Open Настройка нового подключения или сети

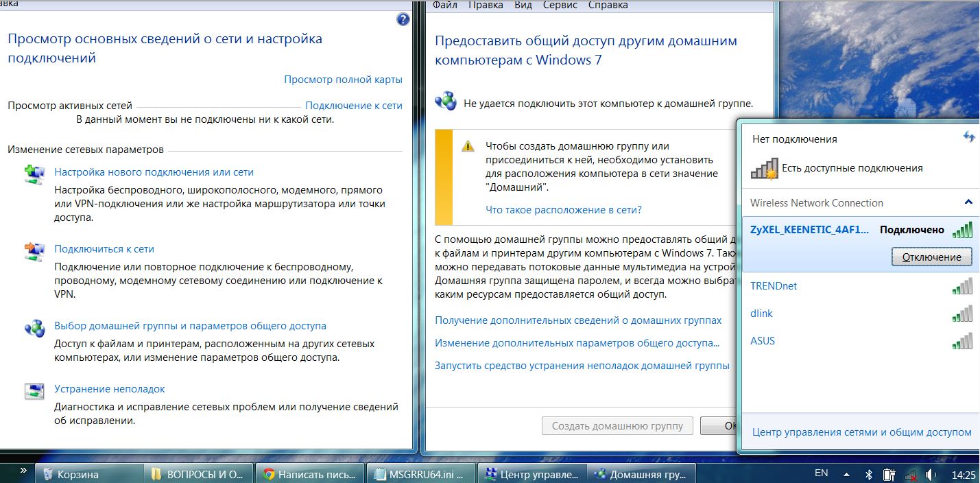[x=154, y=172]
